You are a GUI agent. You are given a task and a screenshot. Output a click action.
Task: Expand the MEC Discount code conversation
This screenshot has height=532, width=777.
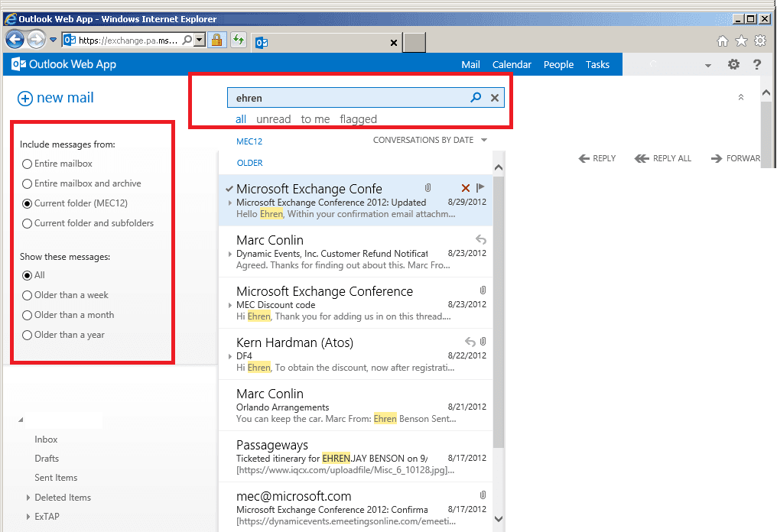[230, 305]
